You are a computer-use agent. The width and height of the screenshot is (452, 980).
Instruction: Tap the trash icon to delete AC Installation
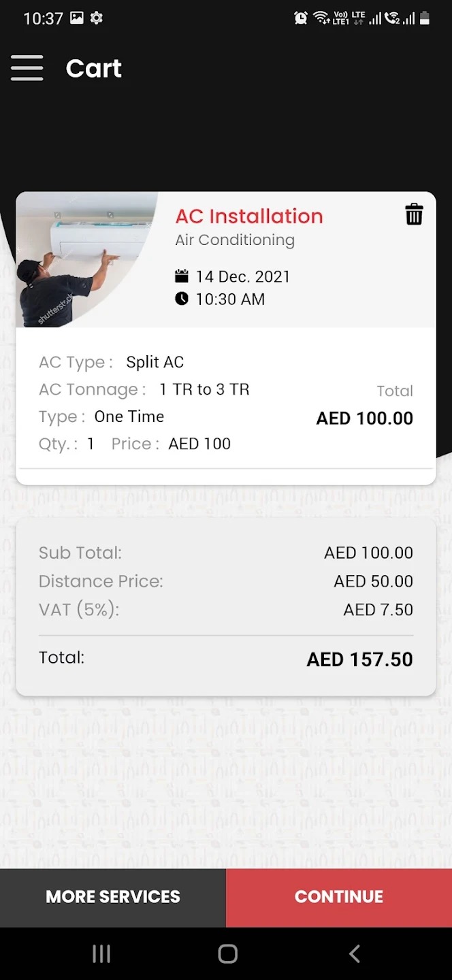pos(414,214)
